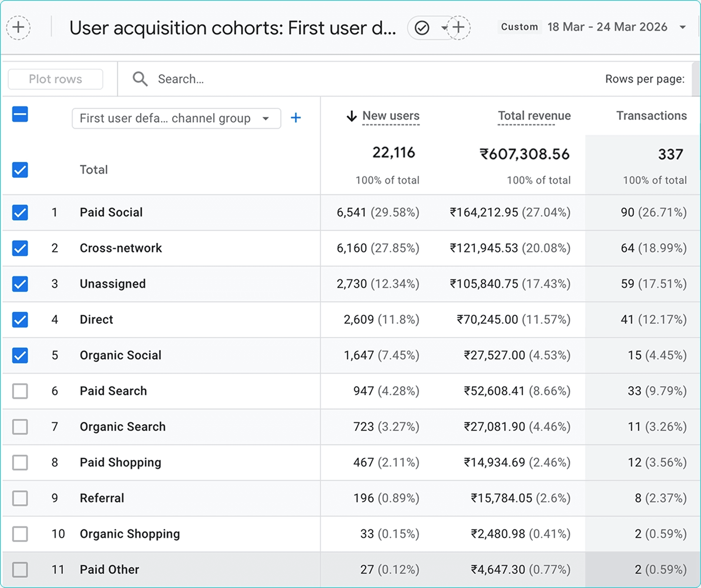Click the Custom date label
The width and height of the screenshot is (701, 588).
[x=519, y=27]
